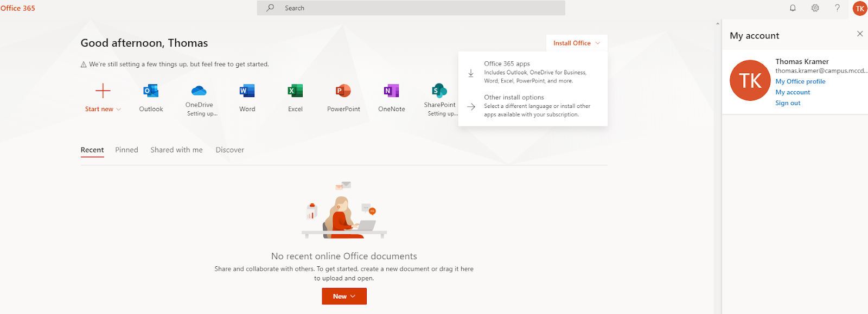Image resolution: width=868 pixels, height=314 pixels.
Task: Click the My account panel heading
Action: coord(754,36)
